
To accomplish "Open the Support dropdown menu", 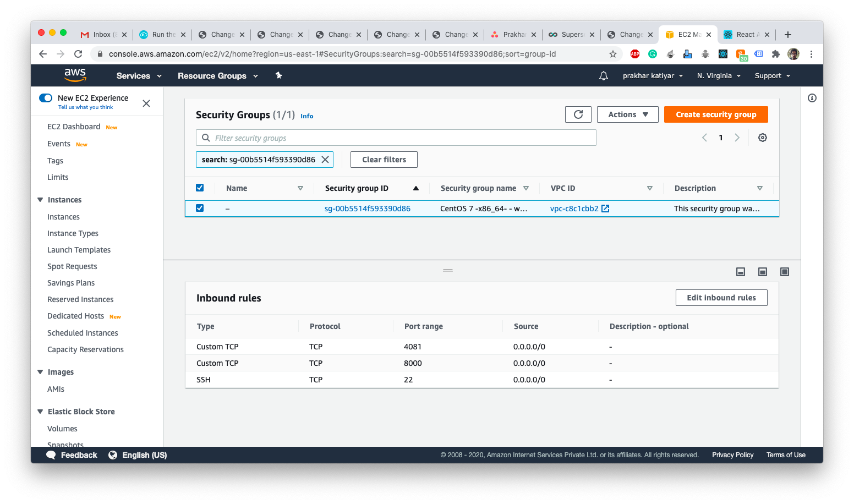I will (773, 76).
